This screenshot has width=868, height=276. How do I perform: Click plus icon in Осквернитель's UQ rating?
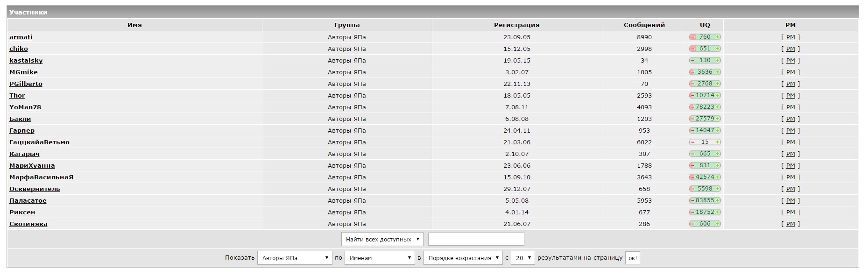tap(717, 189)
